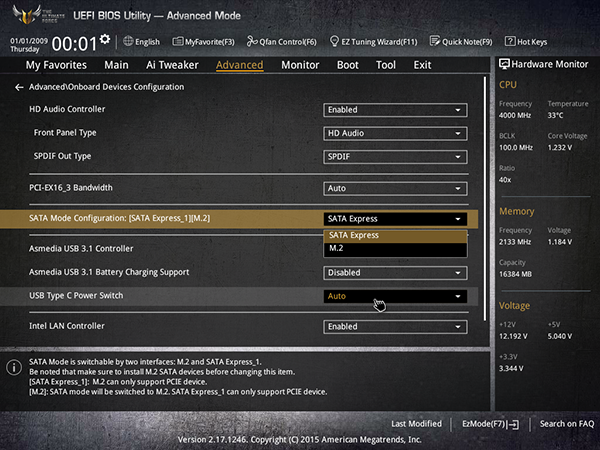This screenshot has height=450, width=600.
Task: Open the Ai Tweaker tab
Action: coord(172,65)
